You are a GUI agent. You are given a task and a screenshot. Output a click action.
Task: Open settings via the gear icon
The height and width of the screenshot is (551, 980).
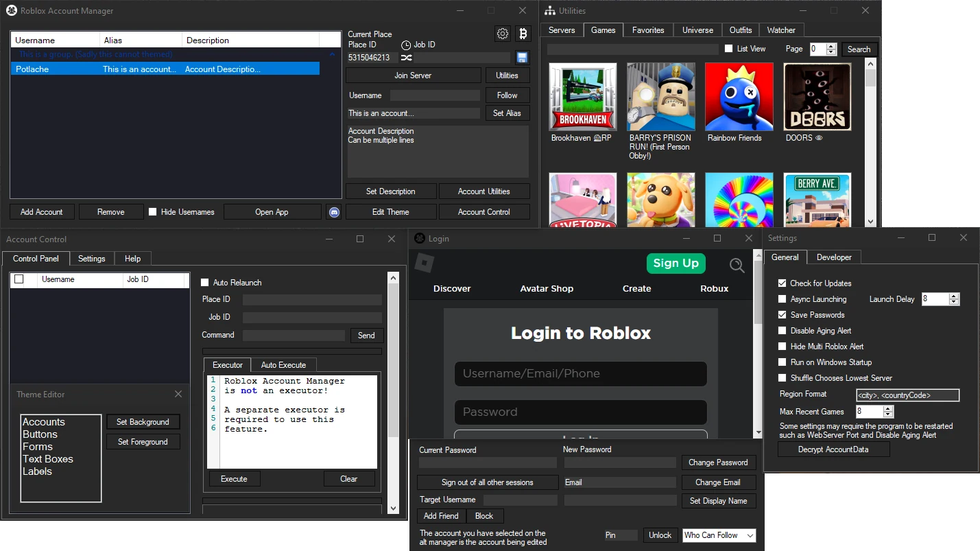[502, 33]
